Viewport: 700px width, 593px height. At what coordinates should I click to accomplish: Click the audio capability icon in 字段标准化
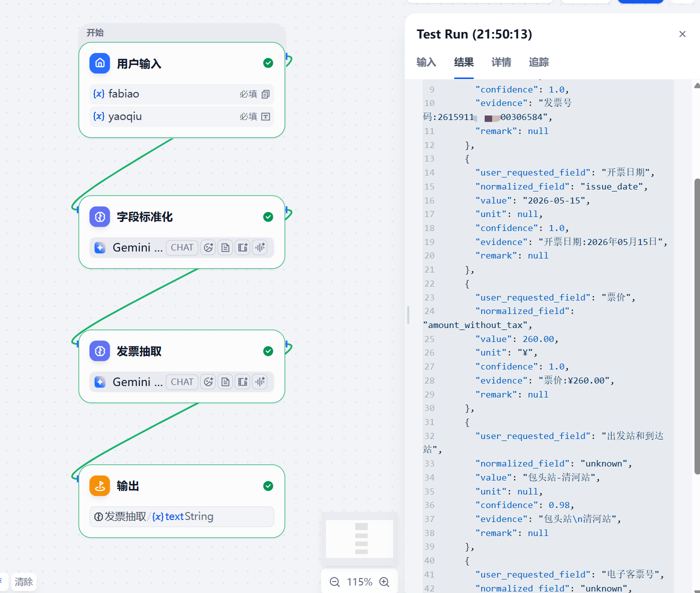pos(260,247)
